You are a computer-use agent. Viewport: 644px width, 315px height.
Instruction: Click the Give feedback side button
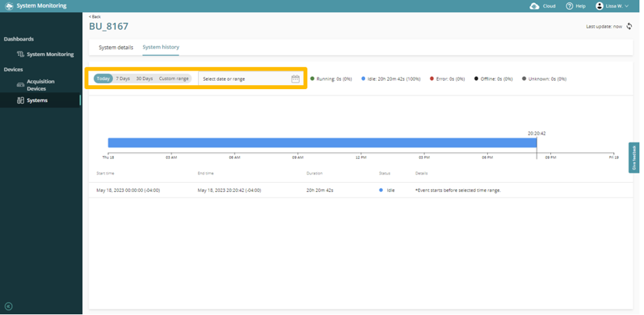tap(633, 157)
